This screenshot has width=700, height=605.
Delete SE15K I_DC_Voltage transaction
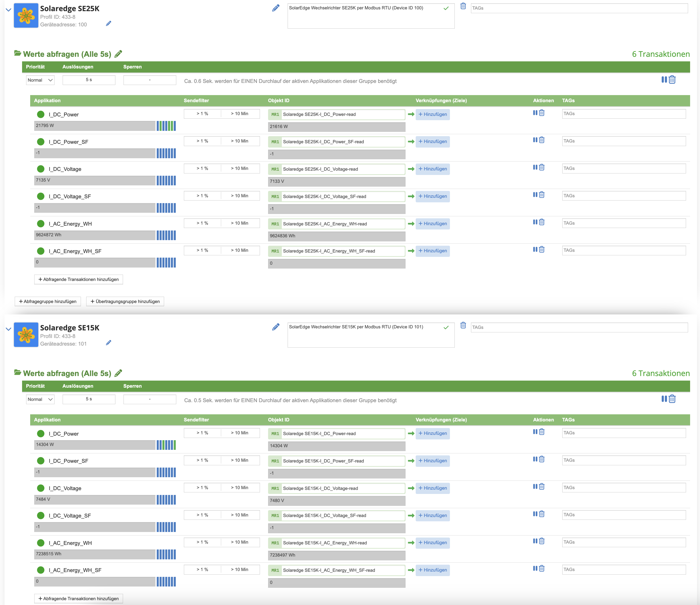pos(542,486)
